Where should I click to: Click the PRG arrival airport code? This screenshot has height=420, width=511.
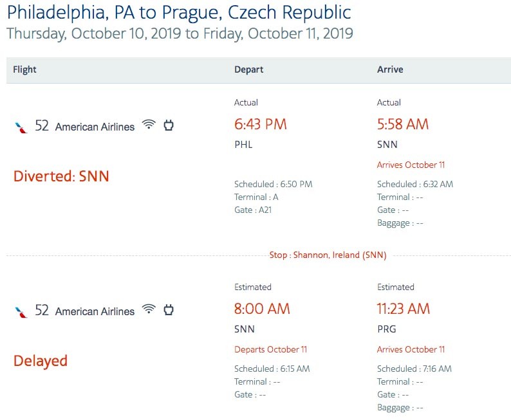387,329
